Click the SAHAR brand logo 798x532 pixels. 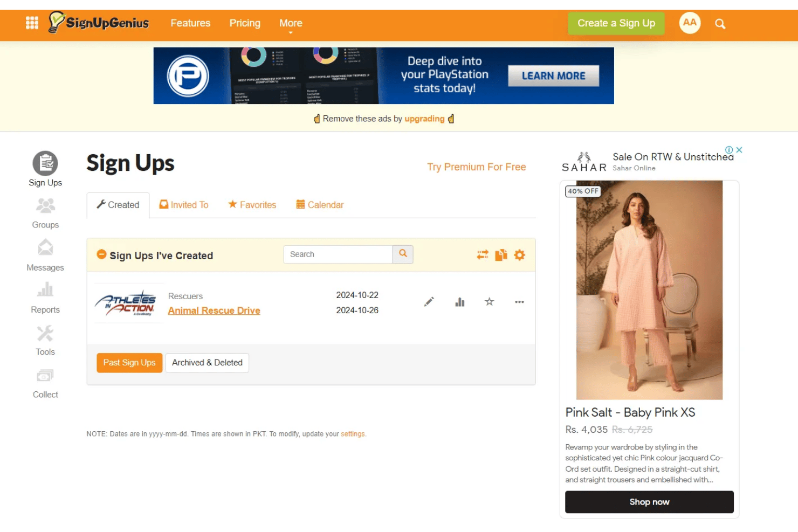pyautogui.click(x=584, y=162)
